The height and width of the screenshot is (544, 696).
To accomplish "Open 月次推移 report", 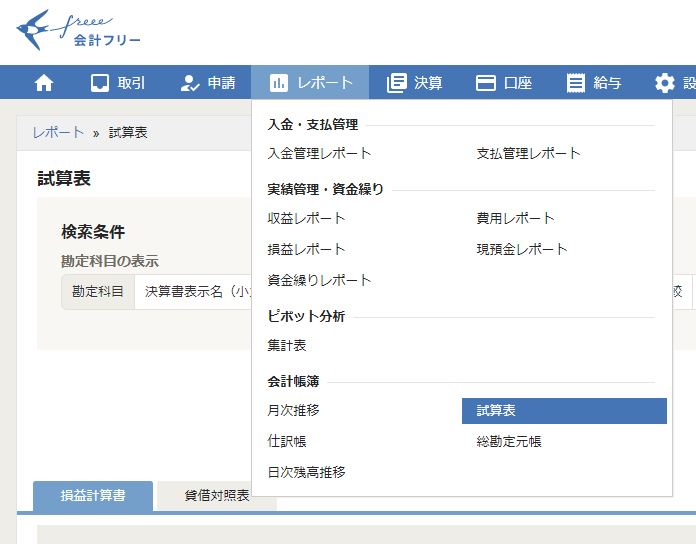I will pyautogui.click(x=293, y=410).
